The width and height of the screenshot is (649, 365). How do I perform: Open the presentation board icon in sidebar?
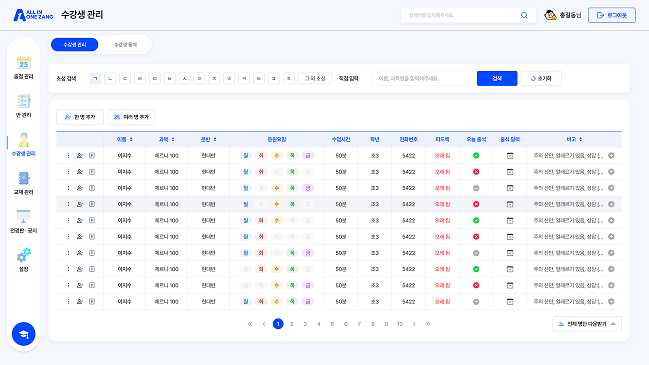tap(24, 217)
